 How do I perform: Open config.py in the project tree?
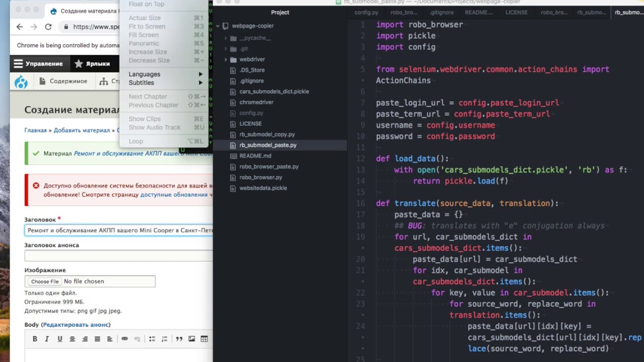tap(251, 113)
